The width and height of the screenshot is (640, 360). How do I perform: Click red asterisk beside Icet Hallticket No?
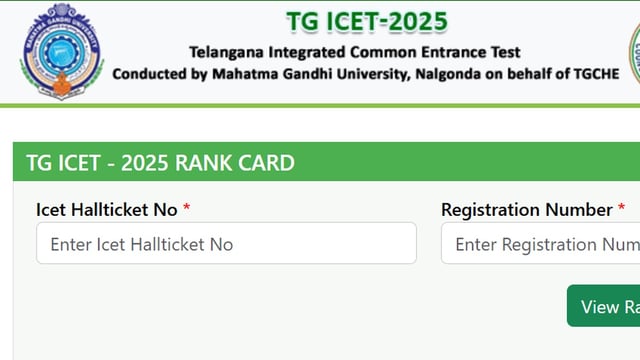click(x=187, y=208)
